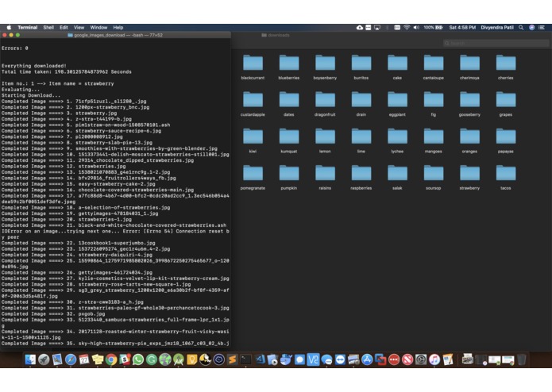The image size is (552, 392).
Task: Open the kumquat folder
Action: click(x=289, y=136)
